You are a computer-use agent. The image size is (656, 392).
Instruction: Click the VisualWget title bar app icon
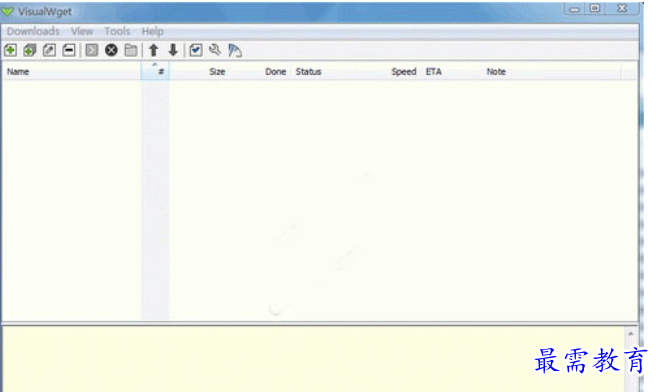click(8, 11)
